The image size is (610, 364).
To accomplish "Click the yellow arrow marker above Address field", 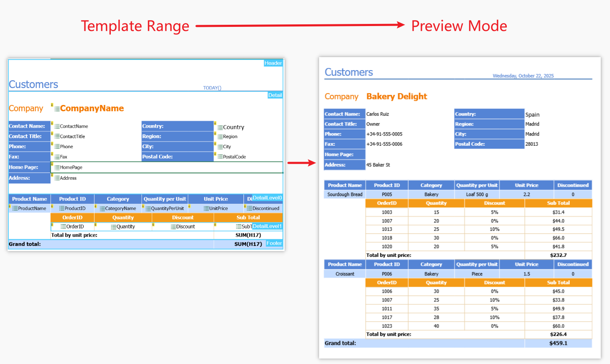I will [x=52, y=175].
